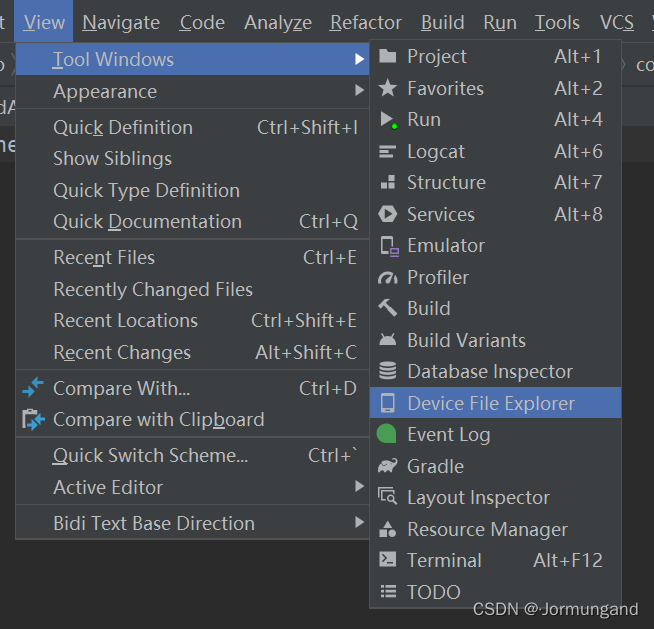
Task: Click the Terminal icon
Action: click(x=388, y=561)
